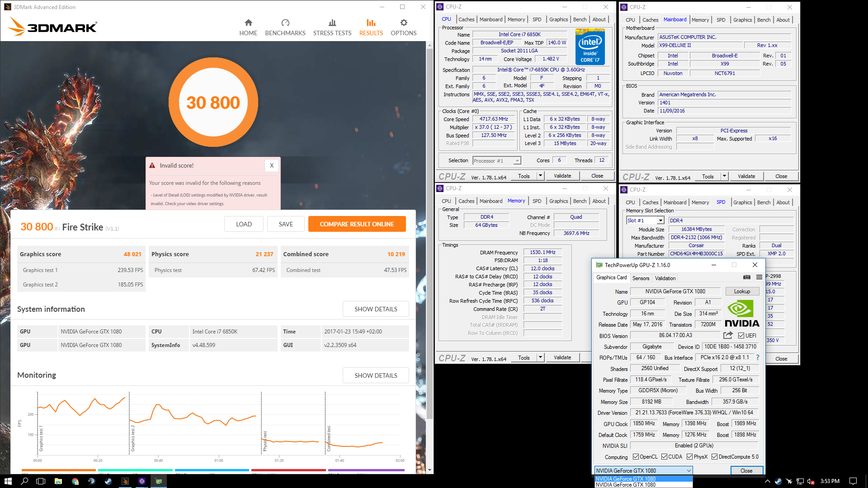The image size is (868, 488).
Task: Click the 30 800 score circle
Action: click(213, 103)
